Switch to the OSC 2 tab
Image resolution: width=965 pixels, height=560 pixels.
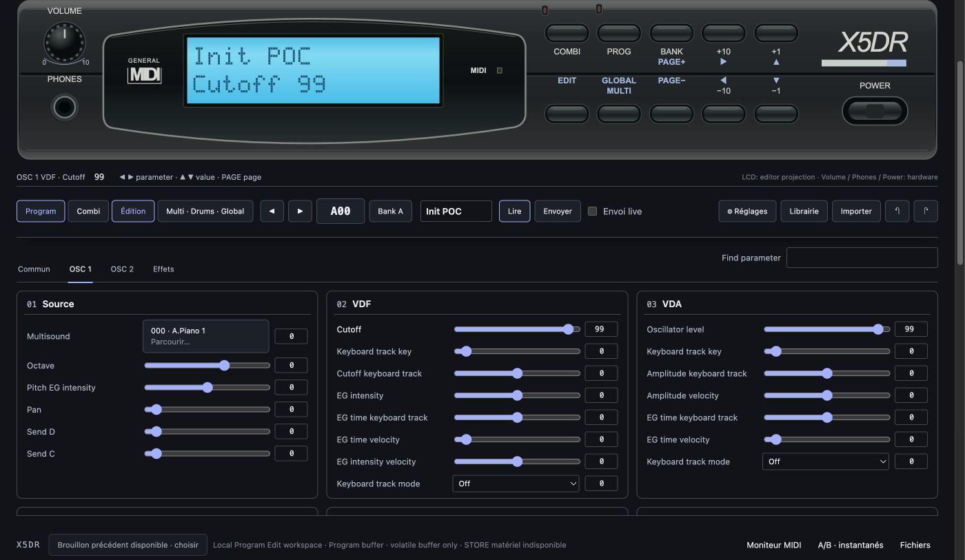[x=122, y=269]
